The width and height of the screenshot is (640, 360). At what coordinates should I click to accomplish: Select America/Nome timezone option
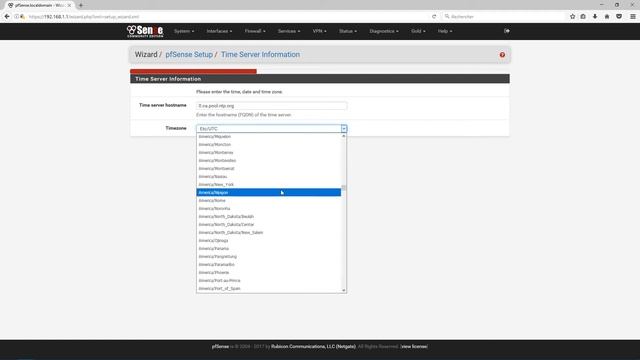point(269,200)
